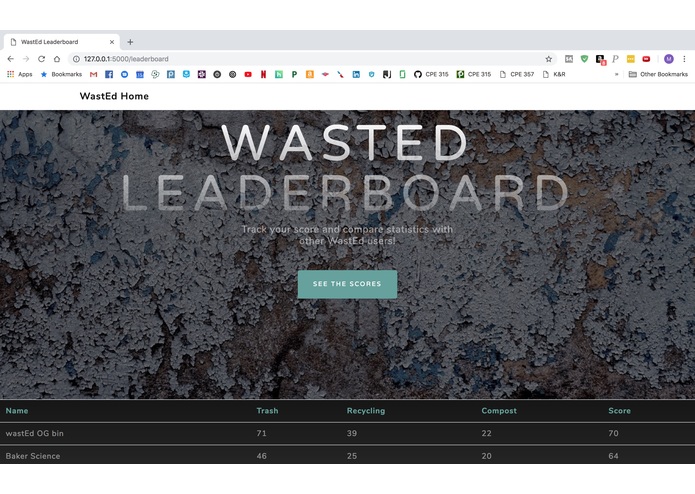Select the WastEd Leaderboard tab
The image size is (695, 494).
point(62,42)
